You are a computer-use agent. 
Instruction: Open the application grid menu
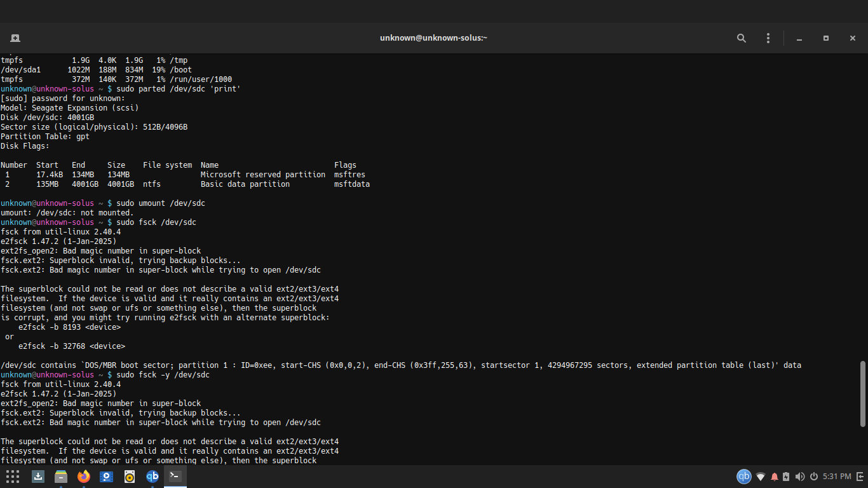[x=13, y=477]
